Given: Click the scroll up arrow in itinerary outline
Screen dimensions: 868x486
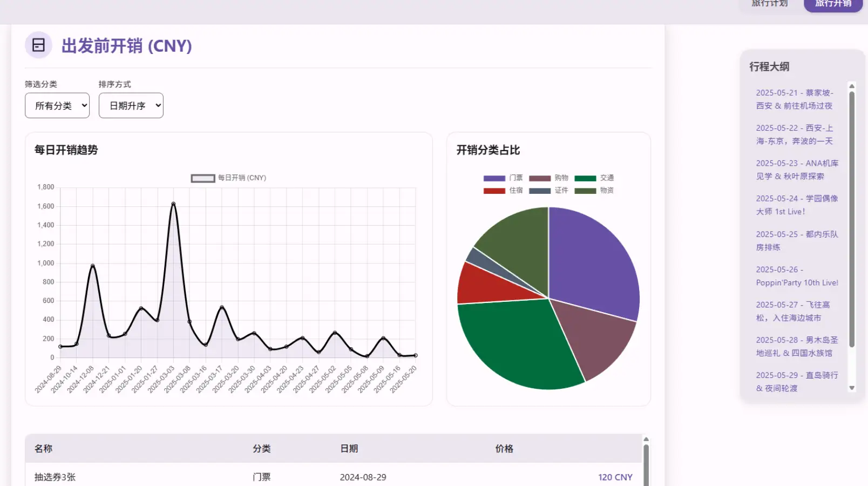Looking at the screenshot, I should click(x=852, y=86).
